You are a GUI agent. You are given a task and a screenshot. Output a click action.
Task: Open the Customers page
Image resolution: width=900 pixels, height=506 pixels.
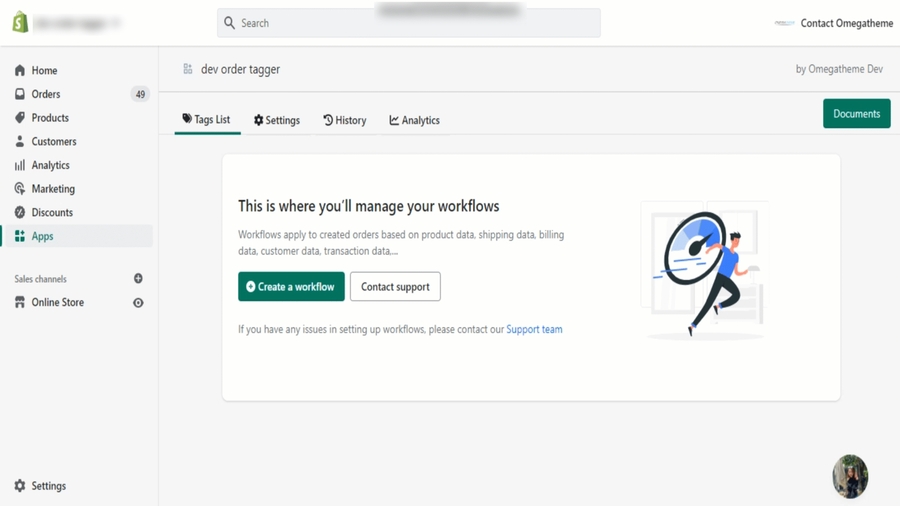click(53, 142)
